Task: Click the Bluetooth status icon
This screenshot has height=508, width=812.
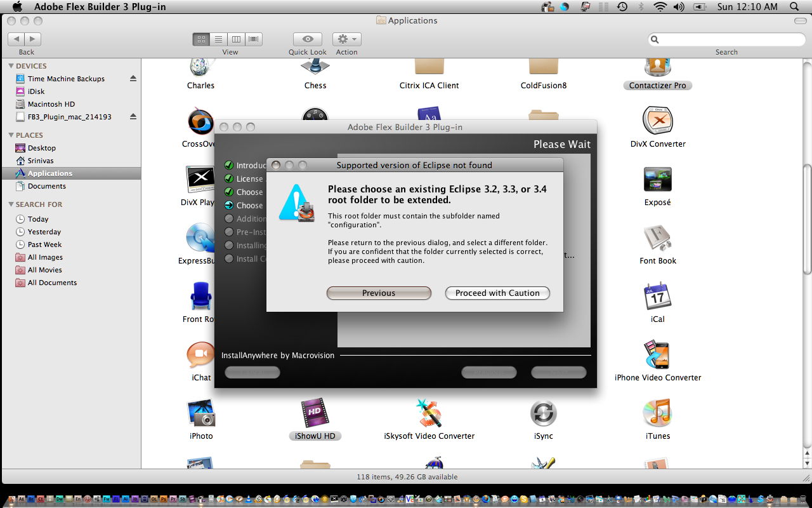Action: click(641, 7)
